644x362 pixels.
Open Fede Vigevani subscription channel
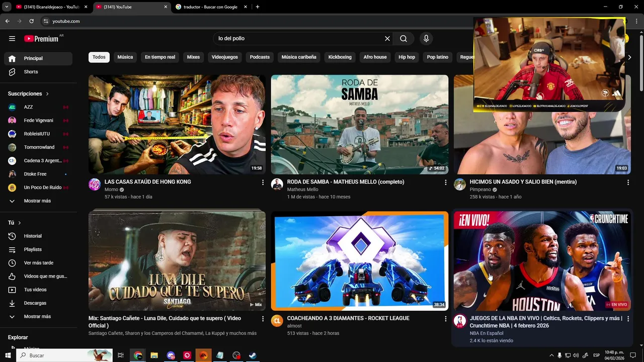[38, 121]
